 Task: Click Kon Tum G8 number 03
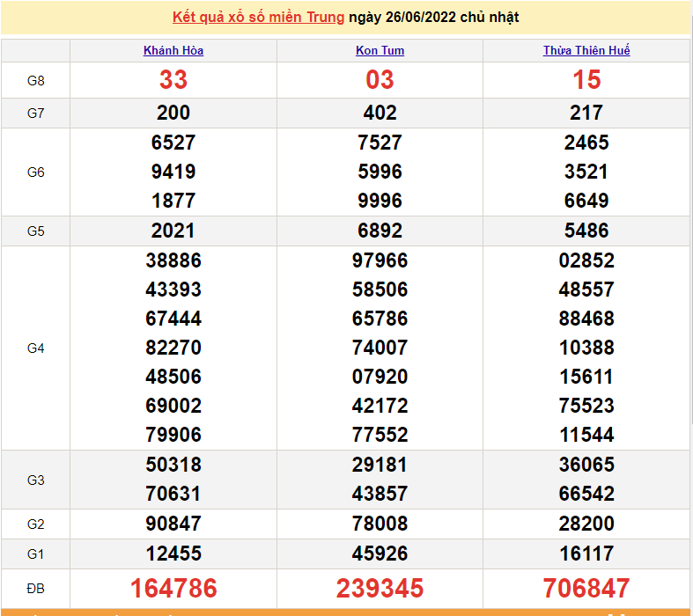click(x=380, y=80)
